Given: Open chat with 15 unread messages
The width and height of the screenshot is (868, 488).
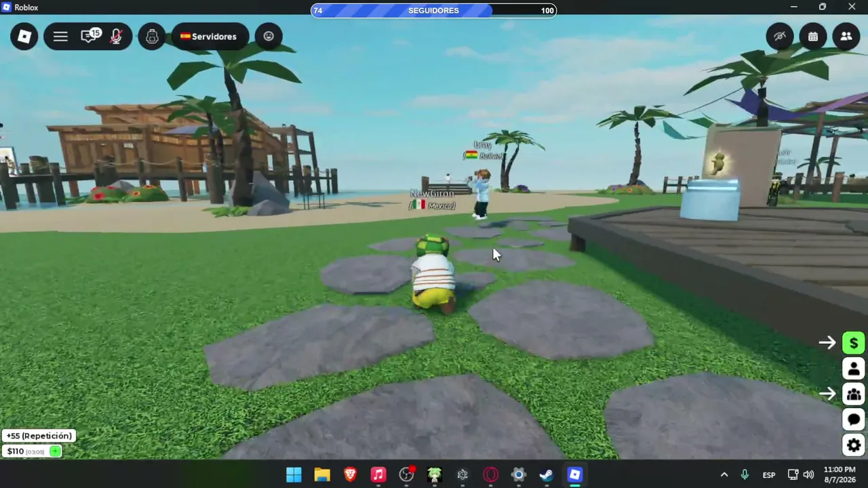Looking at the screenshot, I should point(90,37).
